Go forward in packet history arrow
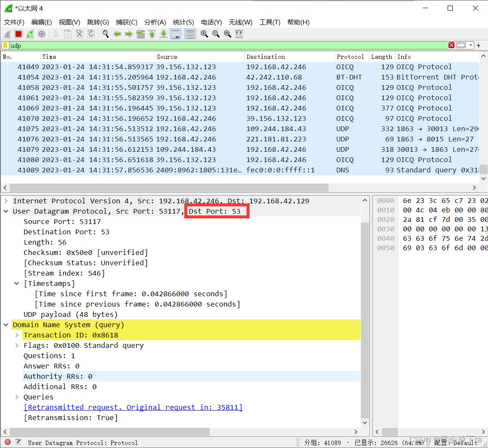The height and width of the screenshot is (448, 488). (128, 34)
